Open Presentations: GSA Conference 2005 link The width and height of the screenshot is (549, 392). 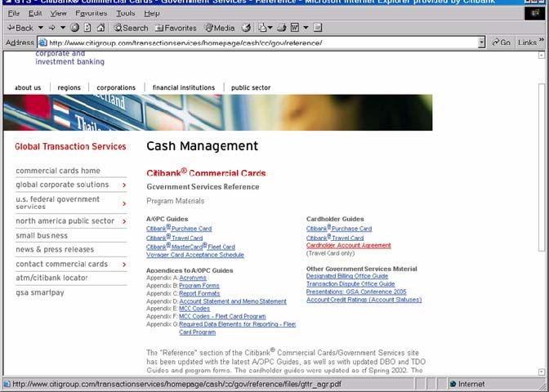pos(356,292)
